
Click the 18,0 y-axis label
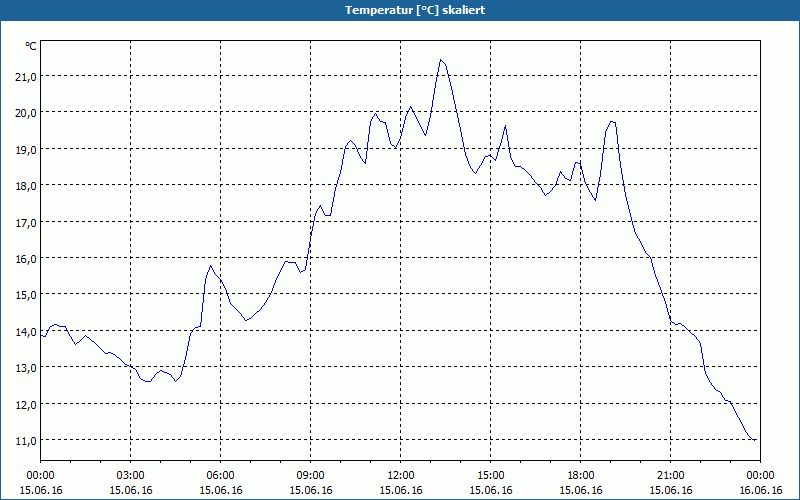[x=26, y=186]
